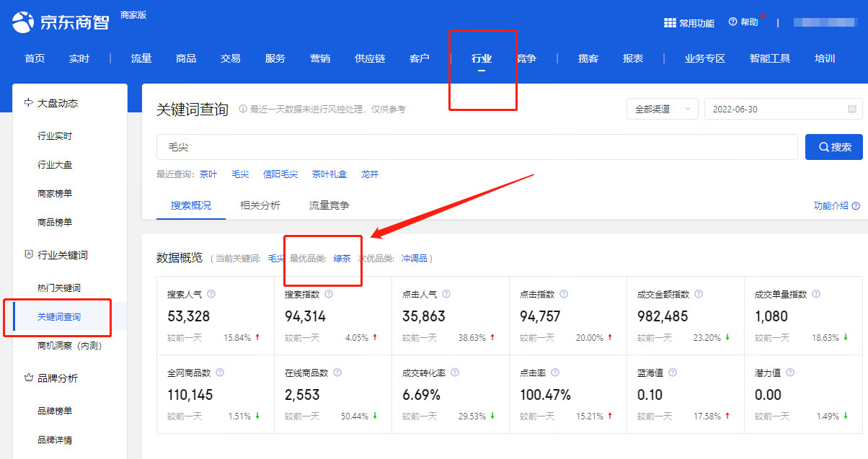868x459 pixels.
Task: Click the calendar icon in date field
Action: tap(852, 109)
